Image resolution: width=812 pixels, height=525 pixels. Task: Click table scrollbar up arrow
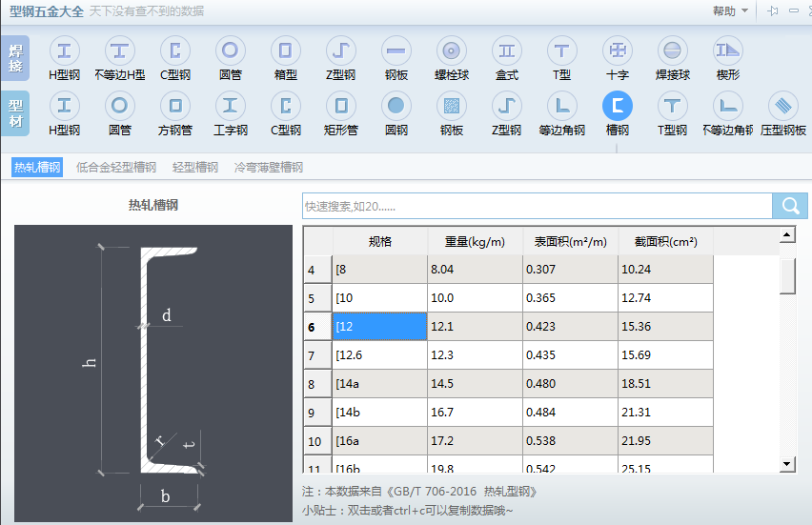tap(787, 234)
